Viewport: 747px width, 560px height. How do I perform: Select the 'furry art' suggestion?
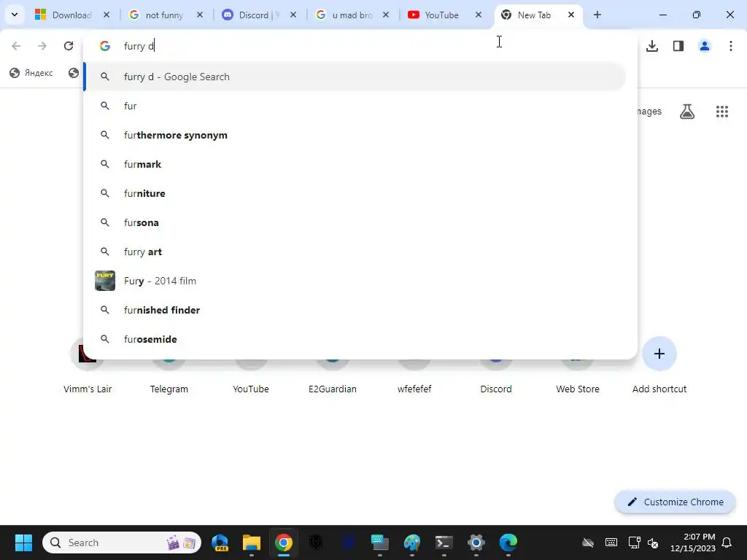click(355, 252)
